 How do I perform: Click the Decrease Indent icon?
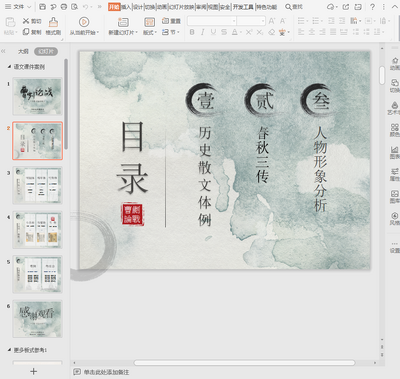click(x=331, y=21)
